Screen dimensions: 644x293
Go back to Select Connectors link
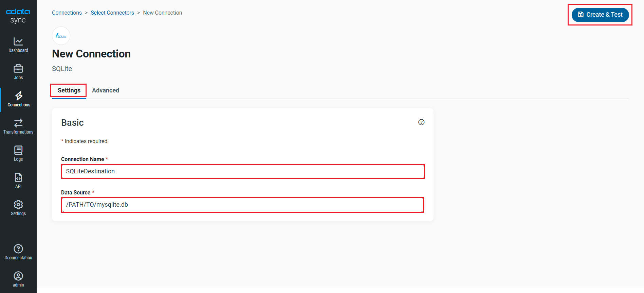point(112,13)
